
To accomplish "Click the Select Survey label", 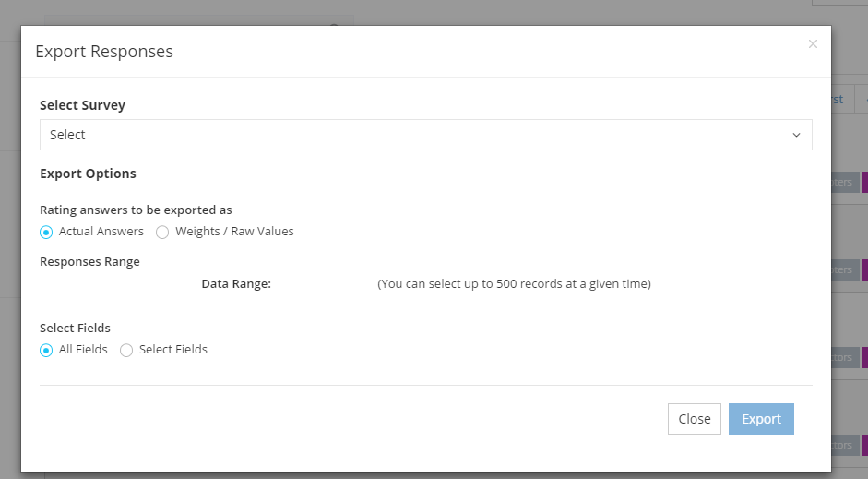I will click(x=82, y=105).
